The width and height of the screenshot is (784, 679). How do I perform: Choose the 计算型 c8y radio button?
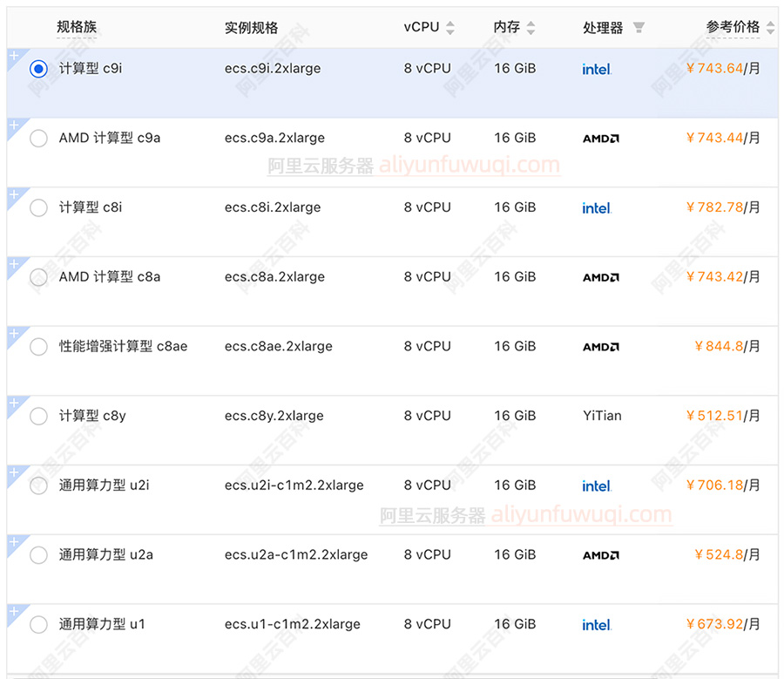(38, 417)
